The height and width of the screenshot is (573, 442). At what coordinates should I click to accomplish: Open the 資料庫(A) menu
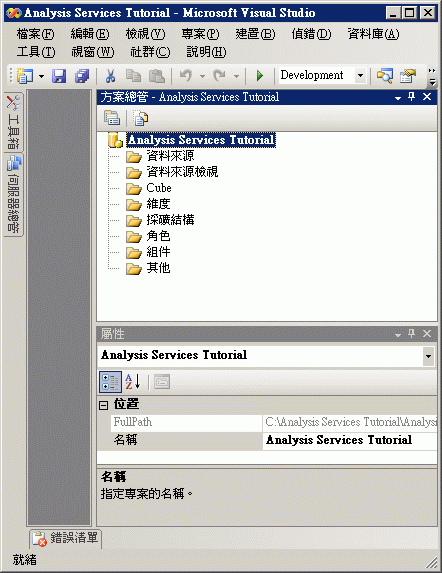pos(373,34)
